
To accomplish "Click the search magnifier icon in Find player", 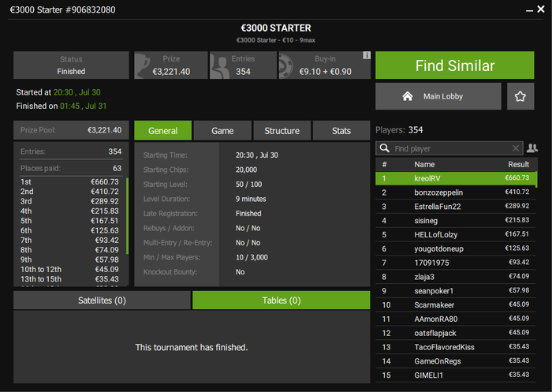I will (385, 148).
